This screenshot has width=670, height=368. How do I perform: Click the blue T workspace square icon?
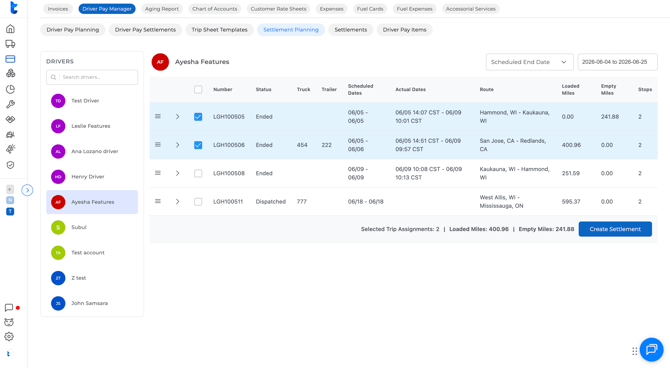10,212
